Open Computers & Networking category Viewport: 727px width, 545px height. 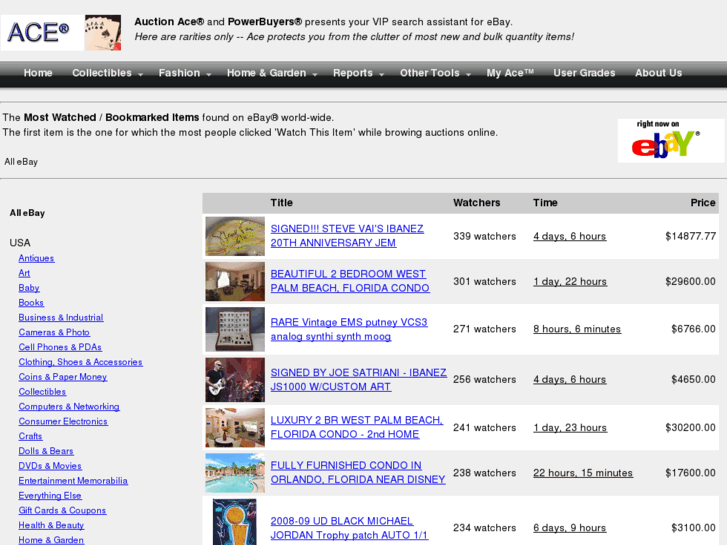coord(69,406)
